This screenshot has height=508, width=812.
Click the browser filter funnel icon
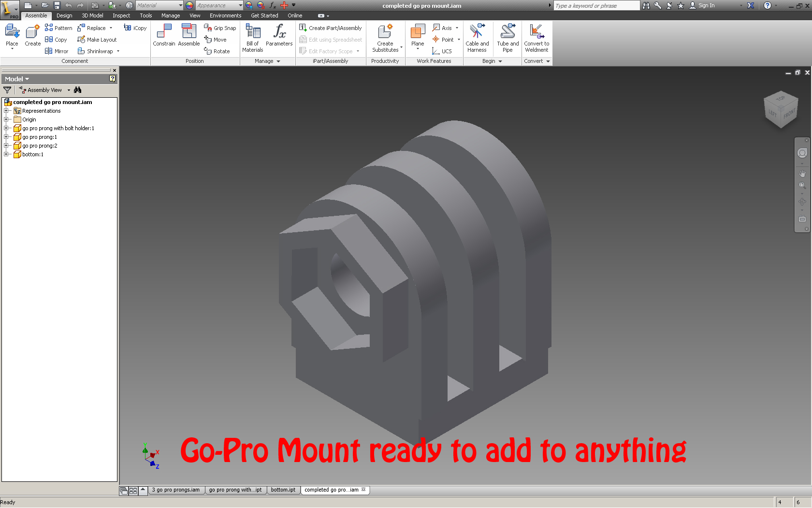pyautogui.click(x=7, y=90)
